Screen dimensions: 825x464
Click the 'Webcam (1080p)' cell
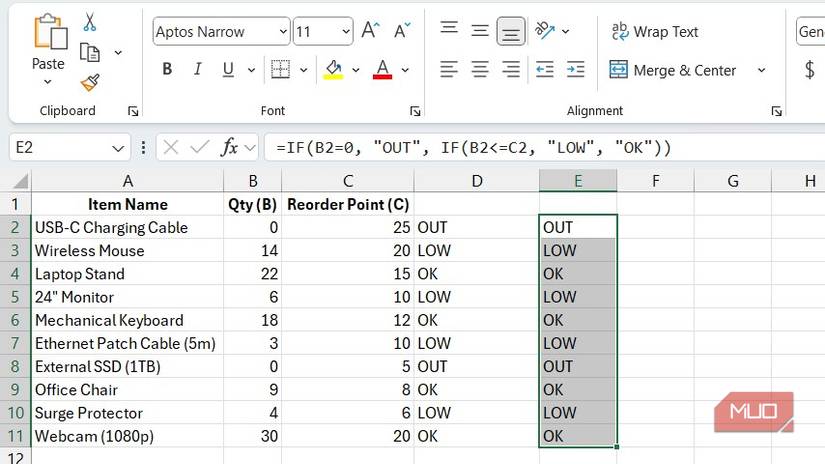coord(127,436)
